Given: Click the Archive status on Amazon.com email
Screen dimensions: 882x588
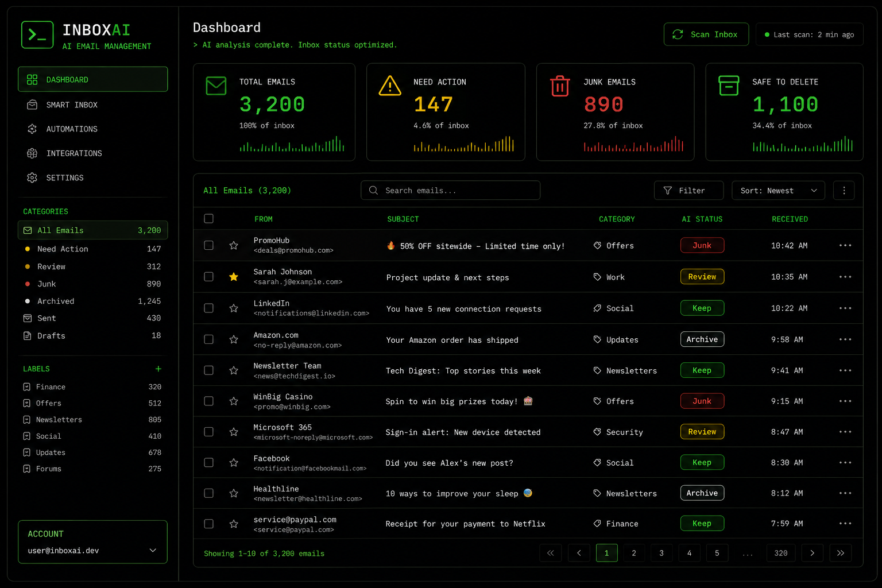Looking at the screenshot, I should (702, 339).
